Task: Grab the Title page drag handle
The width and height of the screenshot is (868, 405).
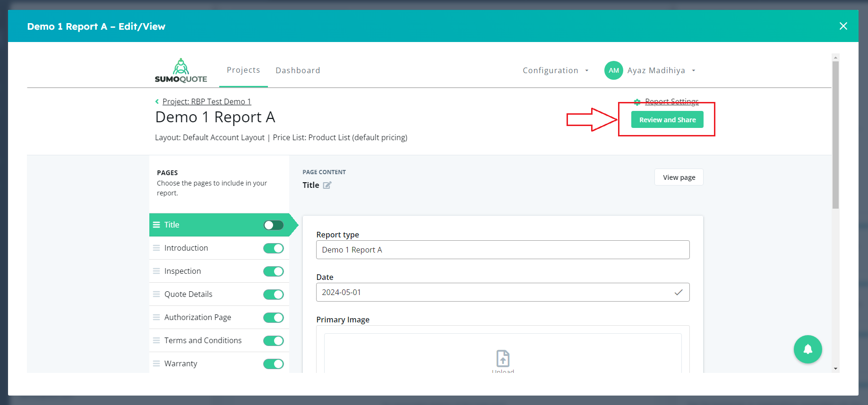Action: [x=156, y=225]
